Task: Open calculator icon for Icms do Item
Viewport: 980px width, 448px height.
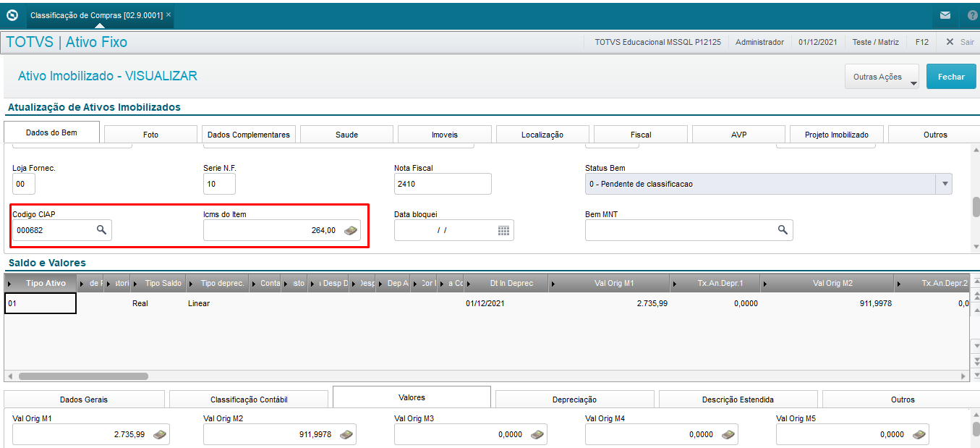Action: (x=350, y=230)
